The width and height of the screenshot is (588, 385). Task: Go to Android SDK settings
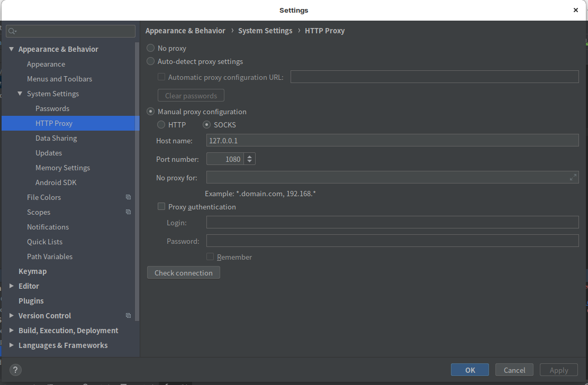pos(56,182)
